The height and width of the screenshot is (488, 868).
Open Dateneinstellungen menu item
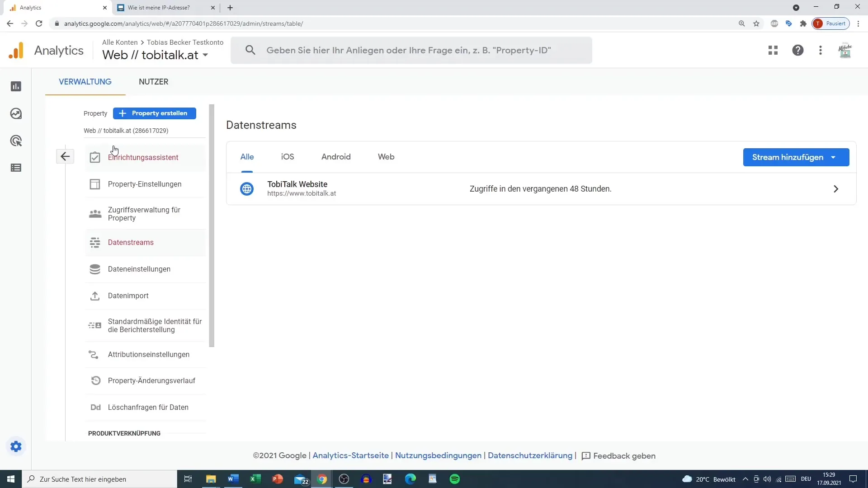[x=139, y=269]
